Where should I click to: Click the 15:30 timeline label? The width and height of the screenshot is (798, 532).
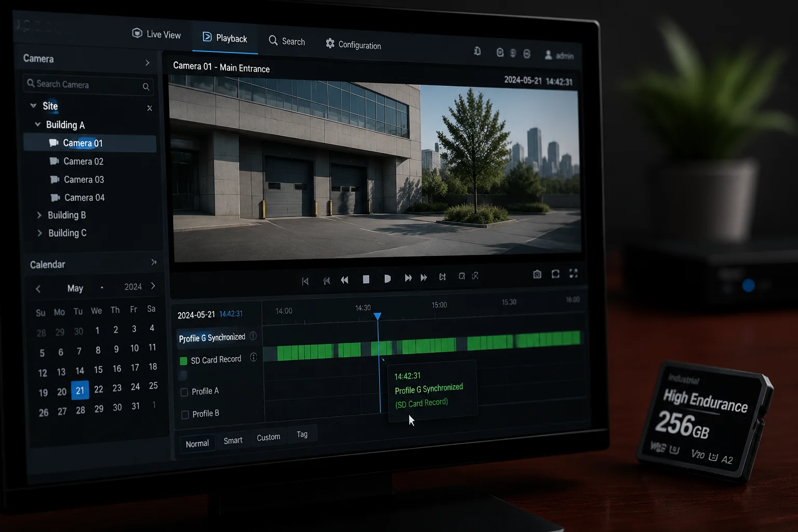(x=509, y=302)
